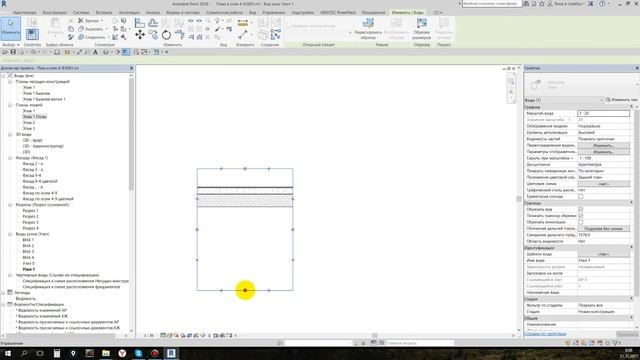Collapse Фасады (Фасад 1) tree node
The image size is (640, 360).
point(10,158)
